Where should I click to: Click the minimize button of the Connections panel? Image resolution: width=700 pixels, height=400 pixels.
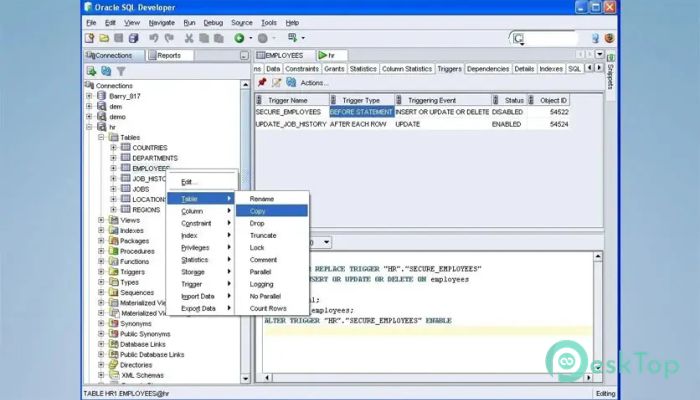244,56
